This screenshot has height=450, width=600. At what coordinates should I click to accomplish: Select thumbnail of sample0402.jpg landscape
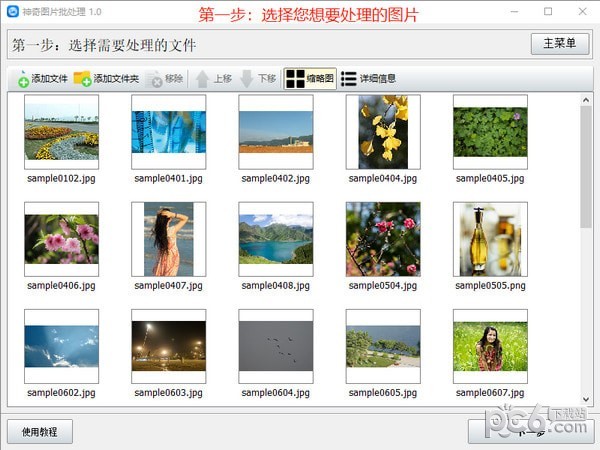tap(276, 132)
